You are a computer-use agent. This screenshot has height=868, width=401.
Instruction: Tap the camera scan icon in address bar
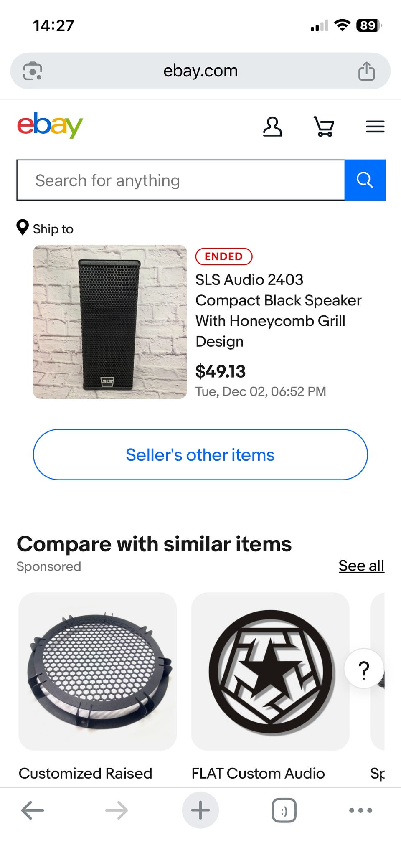[33, 71]
